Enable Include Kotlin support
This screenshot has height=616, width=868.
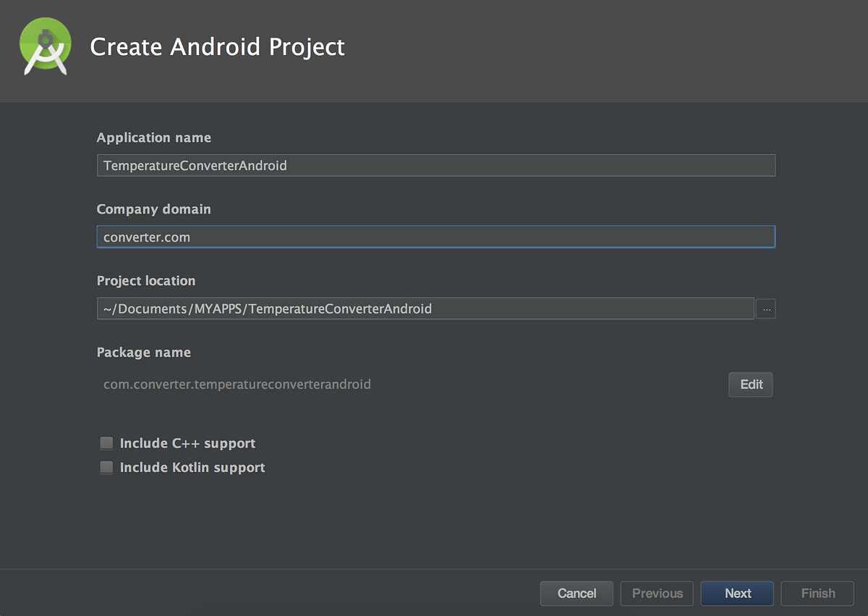coord(106,467)
